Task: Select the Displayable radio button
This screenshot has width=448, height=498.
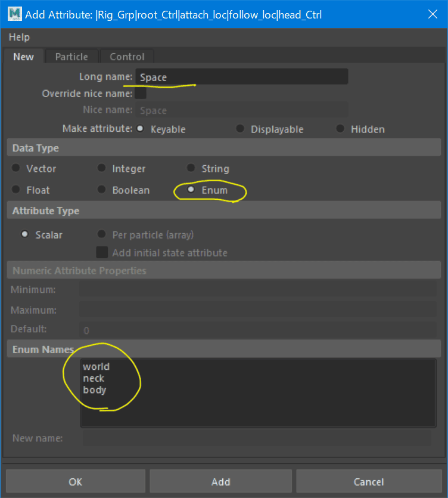Action: coord(240,129)
